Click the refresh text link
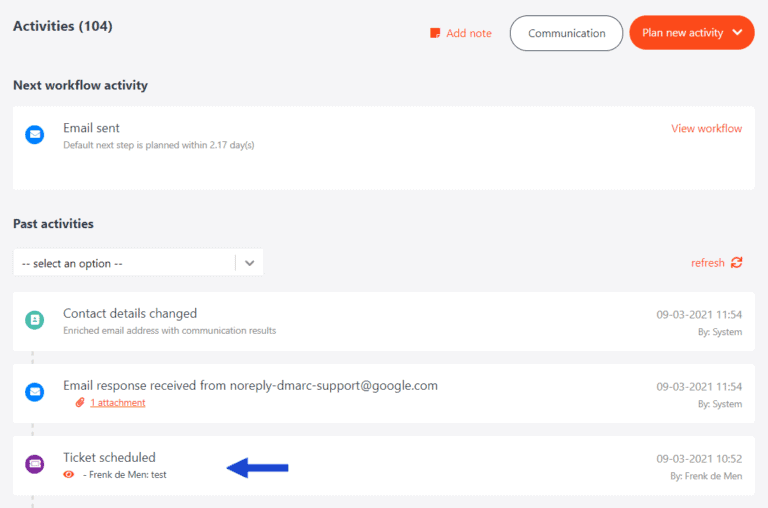768x508 pixels. [707, 263]
